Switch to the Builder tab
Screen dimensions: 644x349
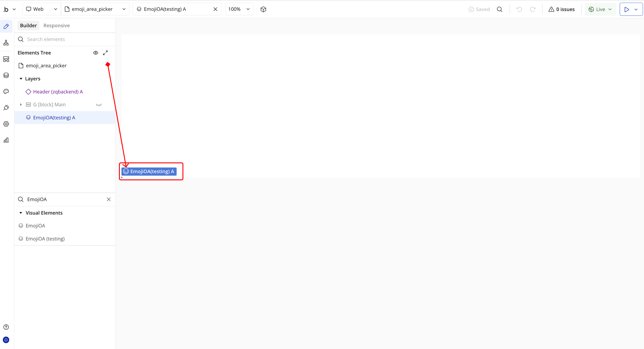pos(28,26)
